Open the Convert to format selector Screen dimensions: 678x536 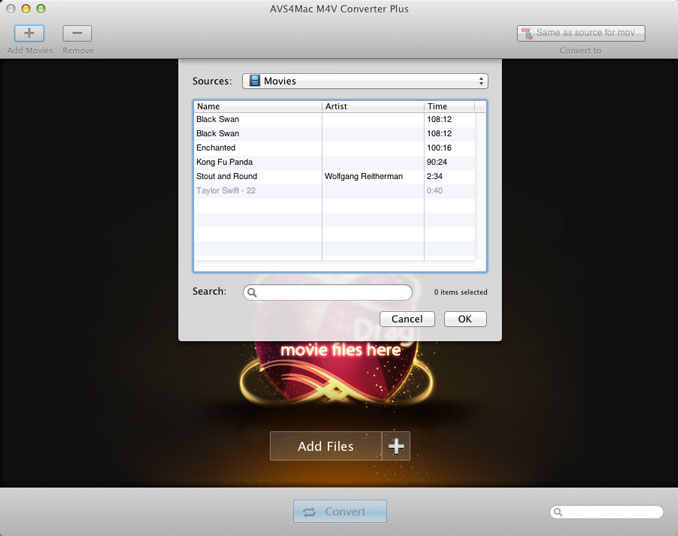coord(581,33)
